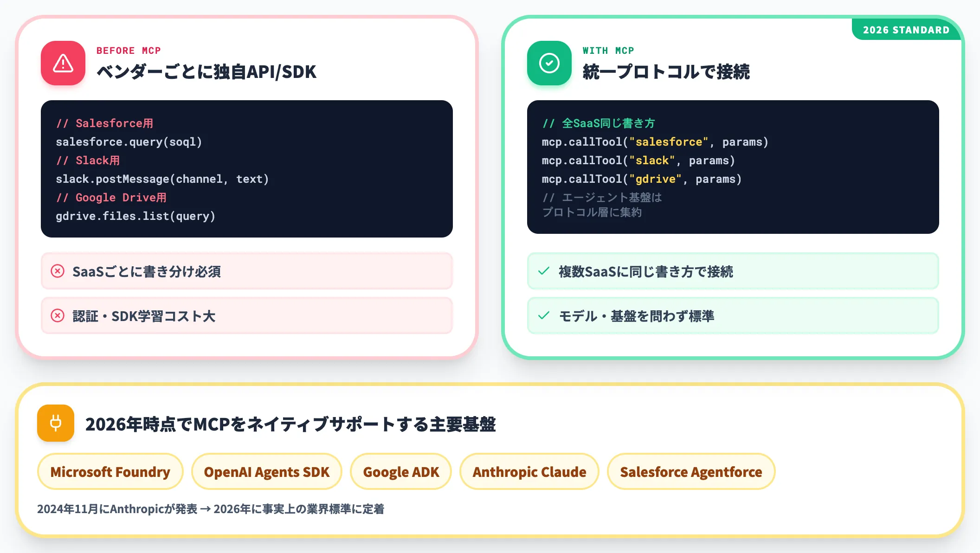Select the OpenAI Agents SDK pill
Image resolution: width=980 pixels, height=553 pixels.
click(x=267, y=471)
